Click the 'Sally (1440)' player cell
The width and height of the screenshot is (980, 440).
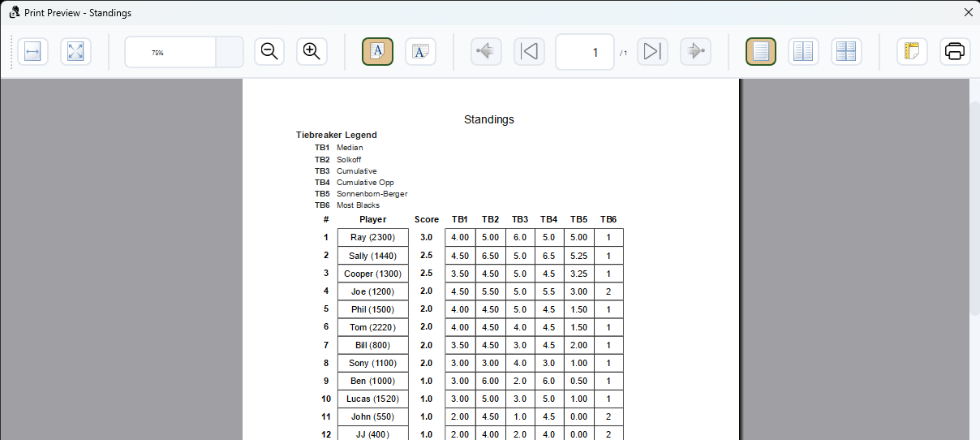point(373,256)
